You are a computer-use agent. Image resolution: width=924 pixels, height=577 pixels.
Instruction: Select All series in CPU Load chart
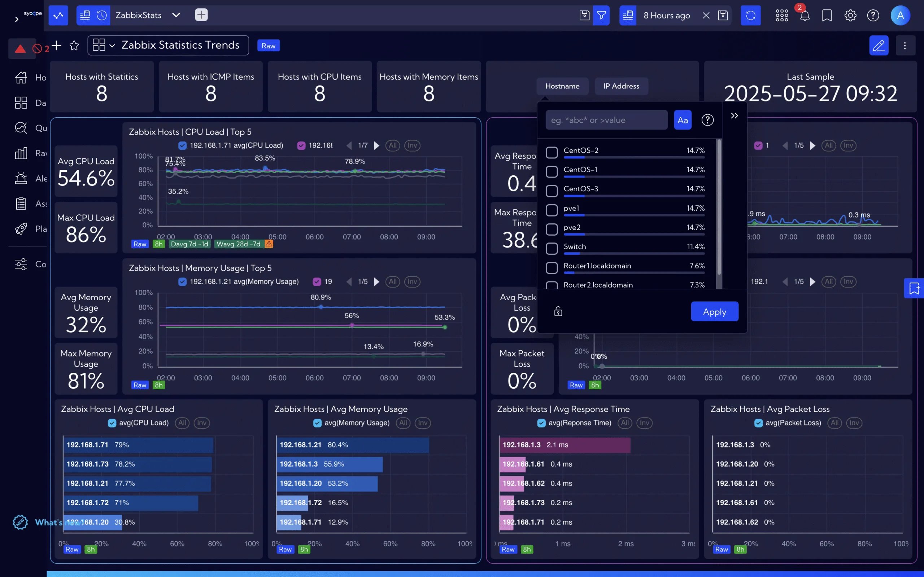392,145
